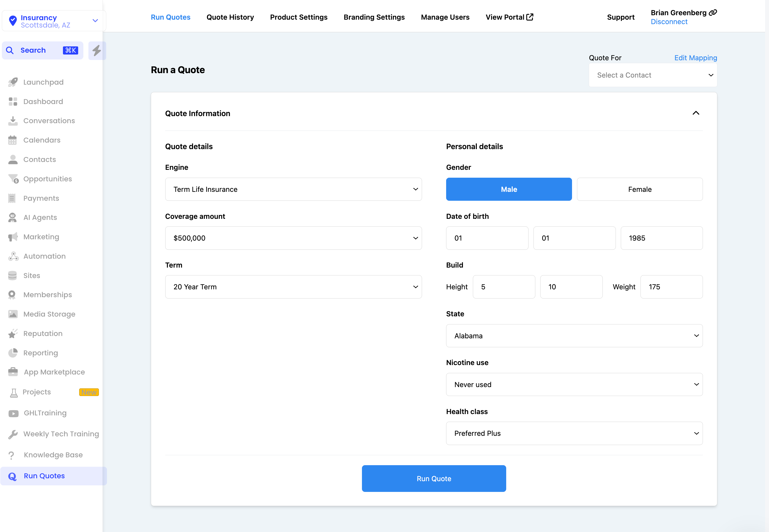Select Female gender option
Image resolution: width=769 pixels, height=532 pixels.
639,189
